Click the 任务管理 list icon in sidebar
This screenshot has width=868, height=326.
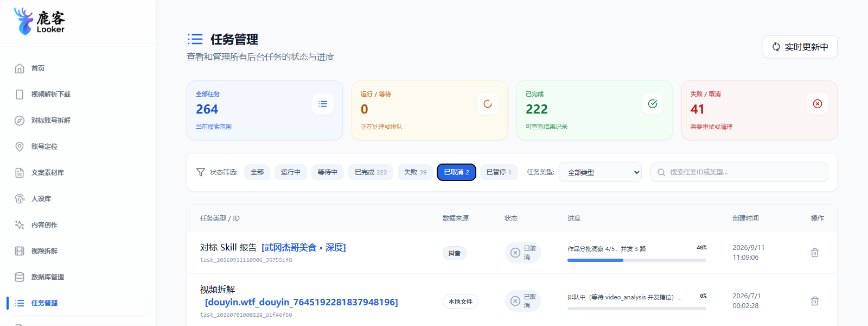[20, 303]
